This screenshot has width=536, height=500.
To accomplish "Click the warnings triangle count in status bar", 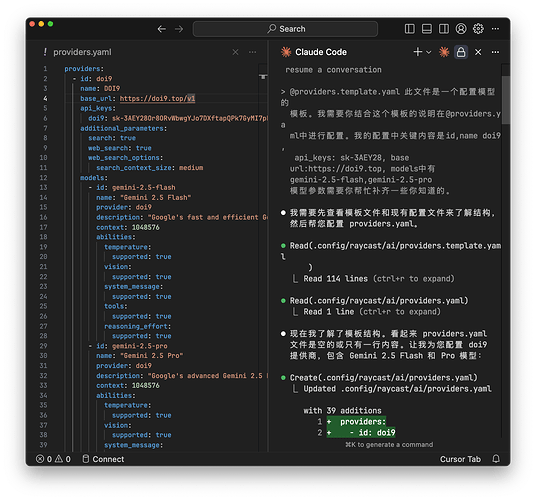I will point(63,459).
